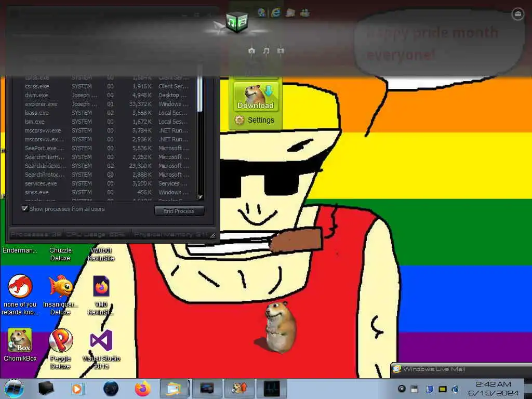Click the Enderman... desktop label
The height and width of the screenshot is (399, 532).
20,250
